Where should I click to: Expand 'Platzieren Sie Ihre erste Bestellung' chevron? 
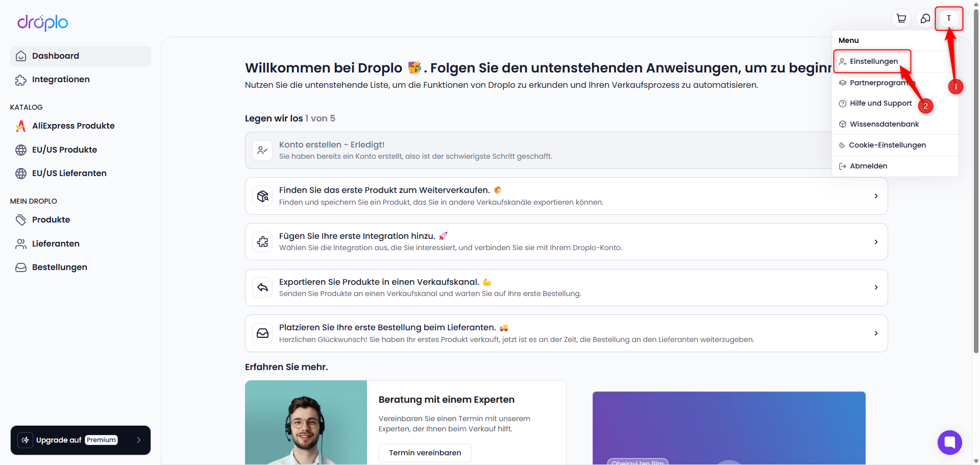(876, 333)
